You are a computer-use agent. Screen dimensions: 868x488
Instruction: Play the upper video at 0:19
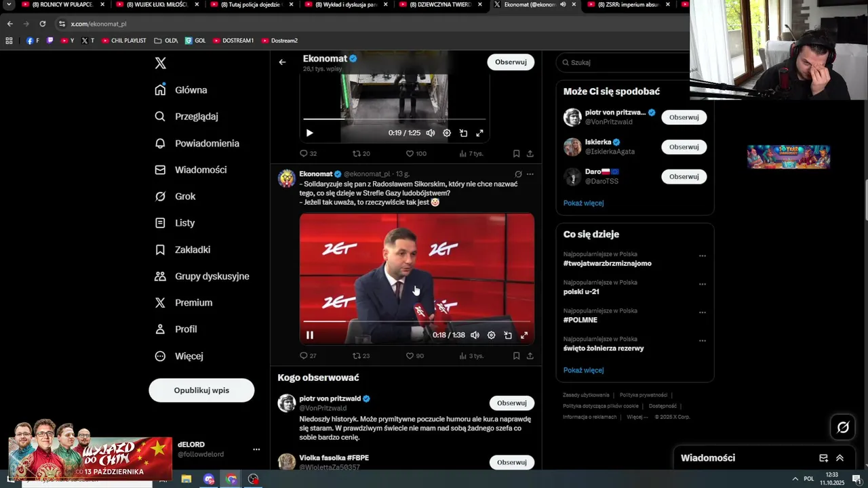tap(309, 133)
